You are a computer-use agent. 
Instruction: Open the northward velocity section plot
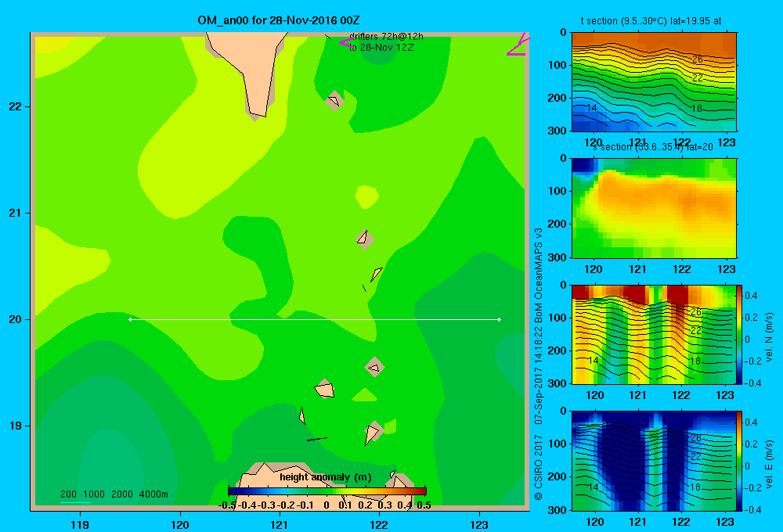click(x=653, y=334)
